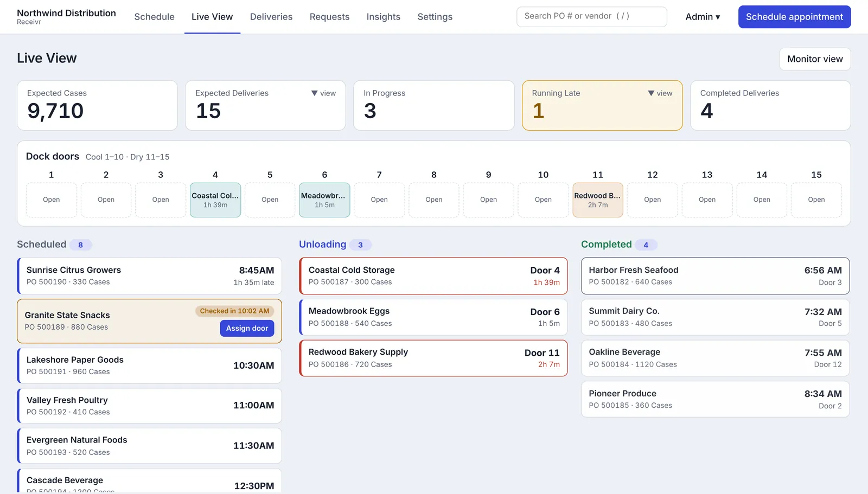Click the Scheduled column heading
This screenshot has width=868, height=494.
[x=41, y=245]
